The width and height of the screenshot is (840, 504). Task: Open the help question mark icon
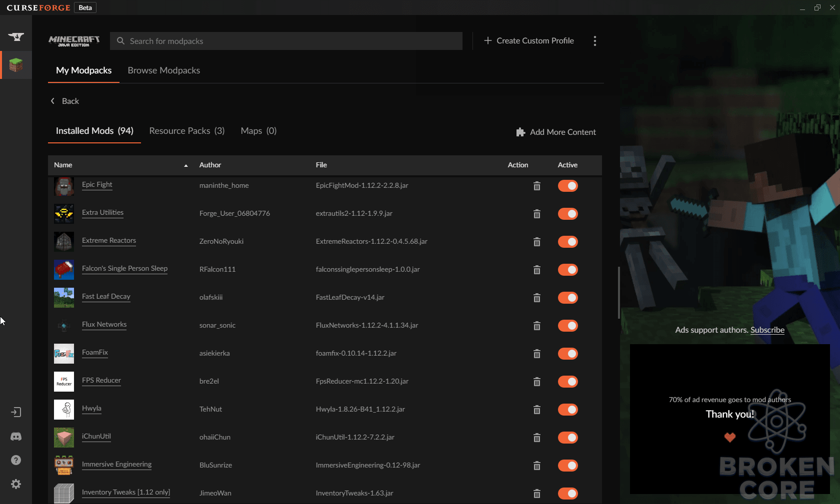pos(16,460)
